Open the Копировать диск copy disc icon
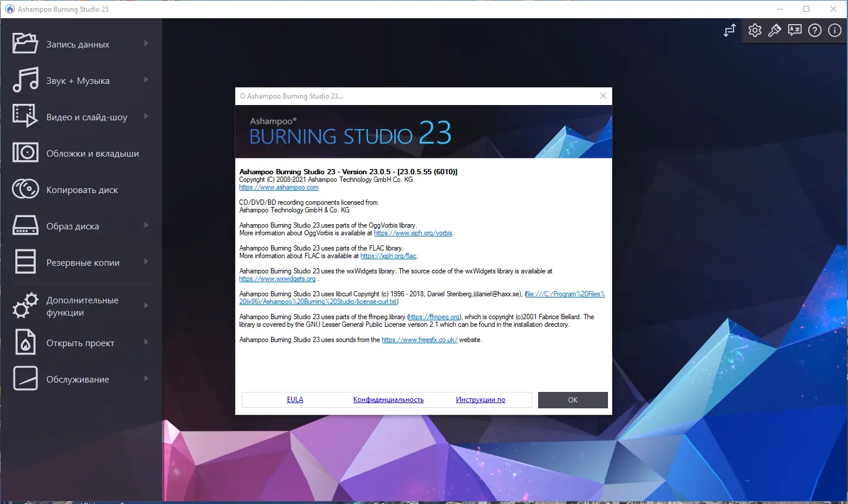Screen dimensions: 848x504 [25, 189]
